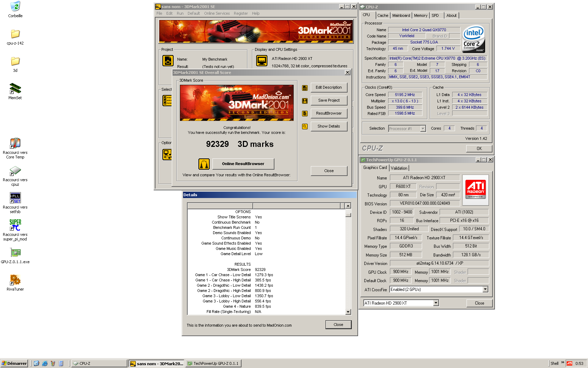Click the BIOS Version field in GPU-Z
Viewport: 588px width, 368px height.
(425, 203)
